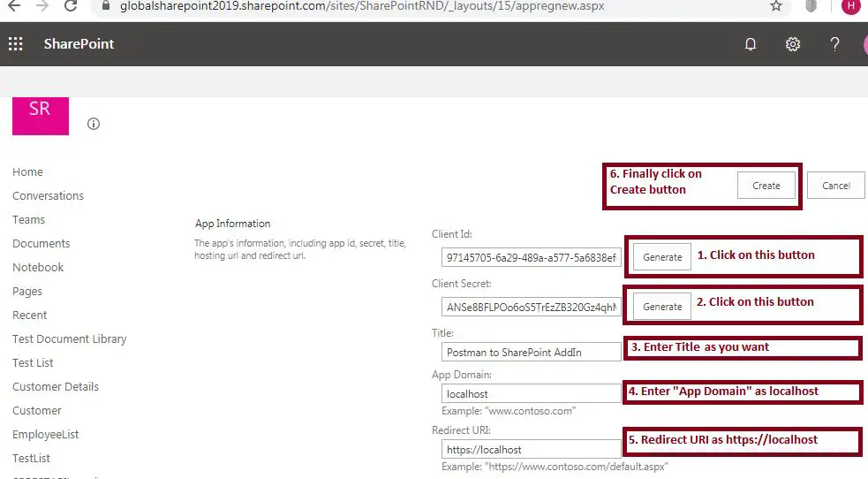Generate a new Client Secret

tap(662, 307)
